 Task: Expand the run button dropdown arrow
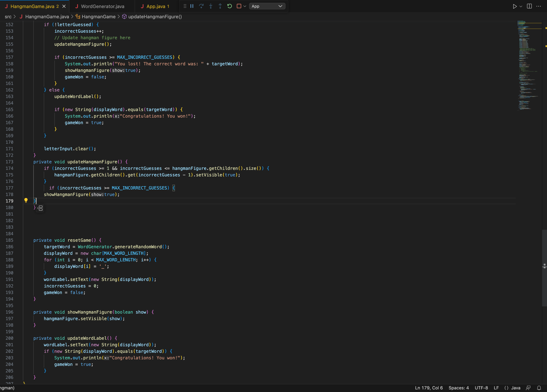pyautogui.click(x=521, y=6)
